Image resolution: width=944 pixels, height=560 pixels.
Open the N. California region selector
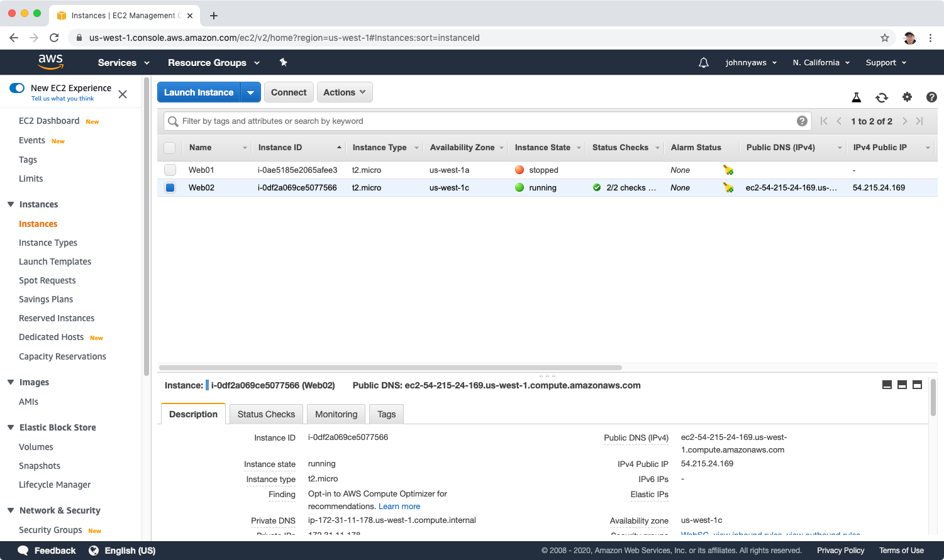pos(821,63)
